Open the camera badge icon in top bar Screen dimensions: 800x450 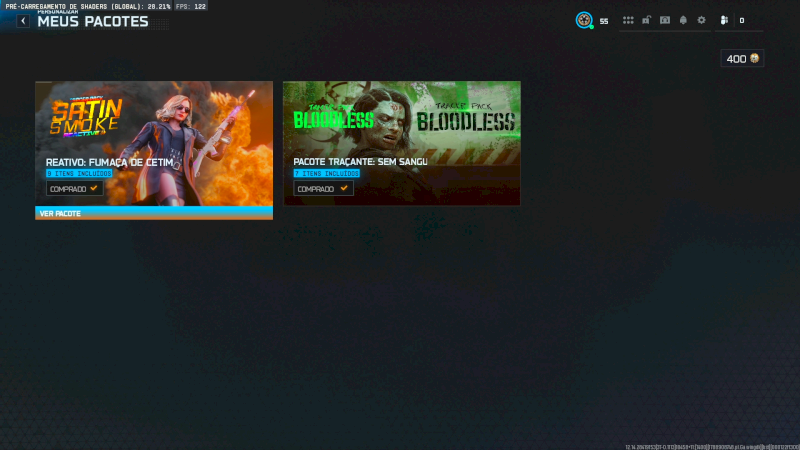[665, 20]
